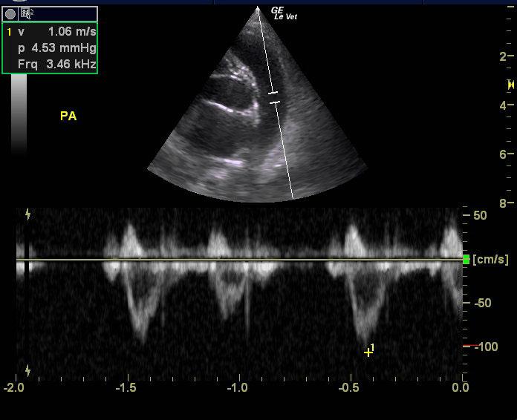Select the Doppler sample volume gate
The width and height of the screenshot is (517, 420).
274,97
